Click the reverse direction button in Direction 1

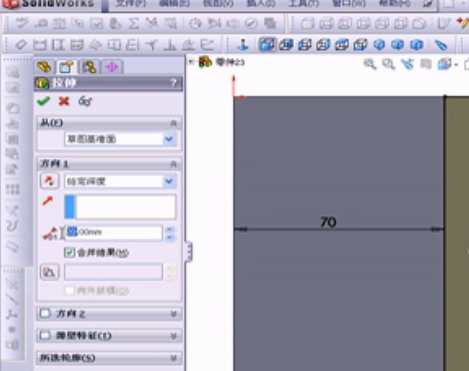tap(49, 181)
